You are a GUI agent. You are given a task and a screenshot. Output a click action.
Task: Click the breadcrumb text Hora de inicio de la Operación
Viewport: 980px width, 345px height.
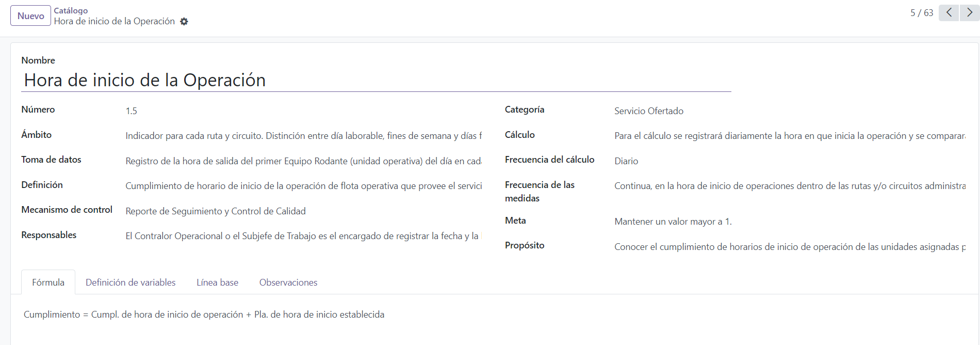[115, 21]
